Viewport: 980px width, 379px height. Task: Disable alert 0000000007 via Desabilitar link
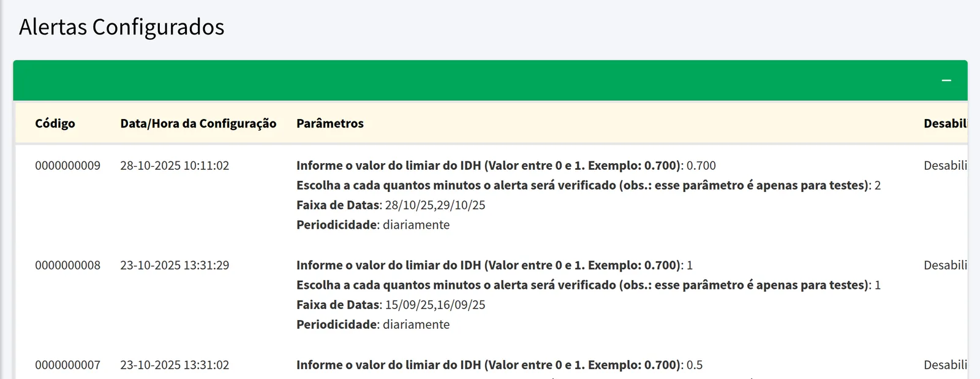click(x=945, y=365)
